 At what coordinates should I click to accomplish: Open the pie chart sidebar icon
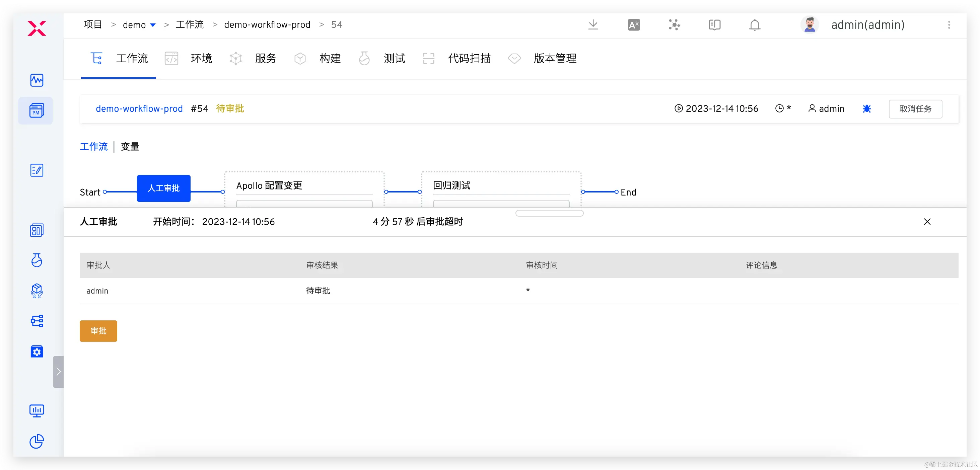[x=37, y=441]
